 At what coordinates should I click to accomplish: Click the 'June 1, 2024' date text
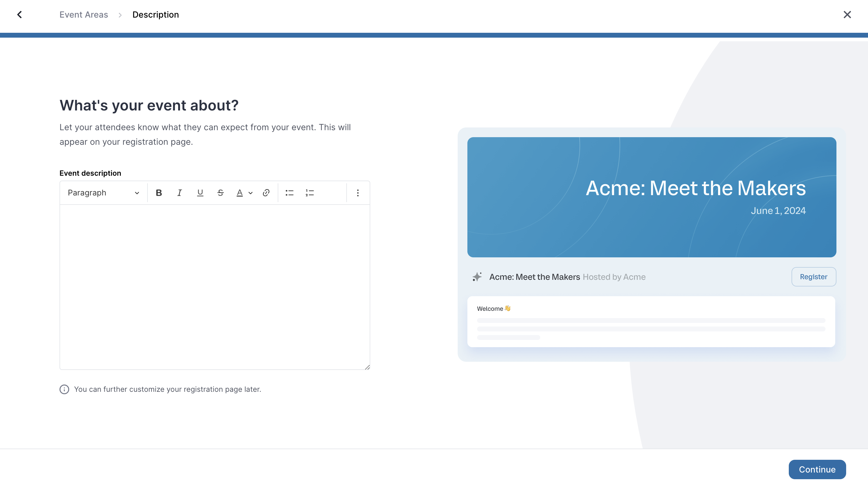point(778,211)
